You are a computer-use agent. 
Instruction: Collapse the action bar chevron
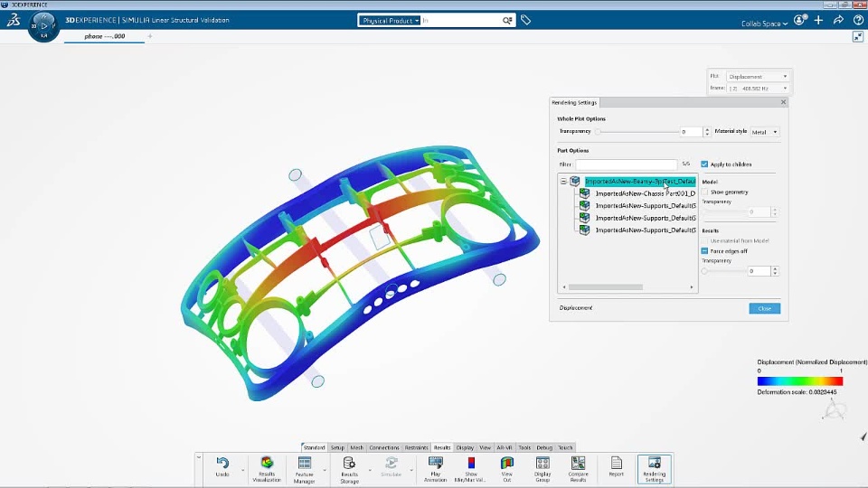198,457
